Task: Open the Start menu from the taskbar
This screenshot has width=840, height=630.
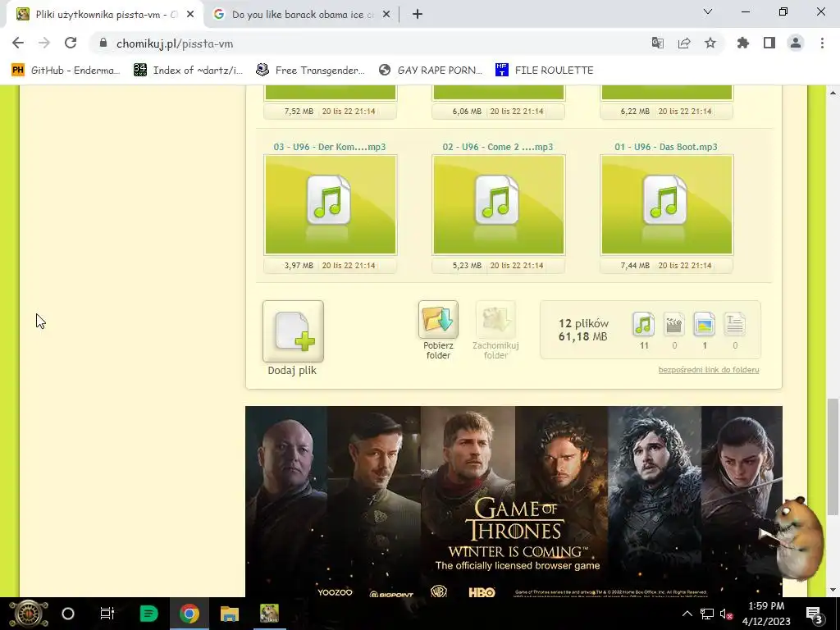Action: 29,614
